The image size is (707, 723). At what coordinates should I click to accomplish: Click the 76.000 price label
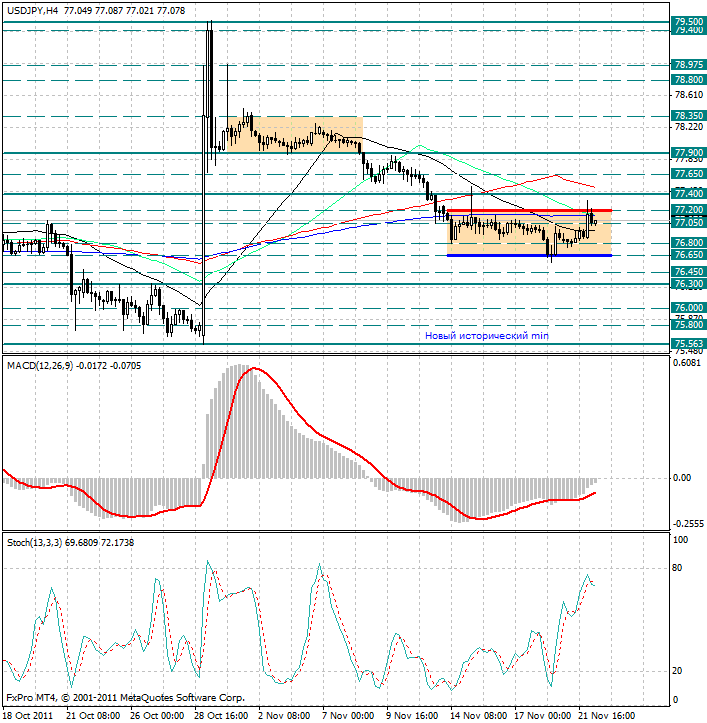click(689, 308)
